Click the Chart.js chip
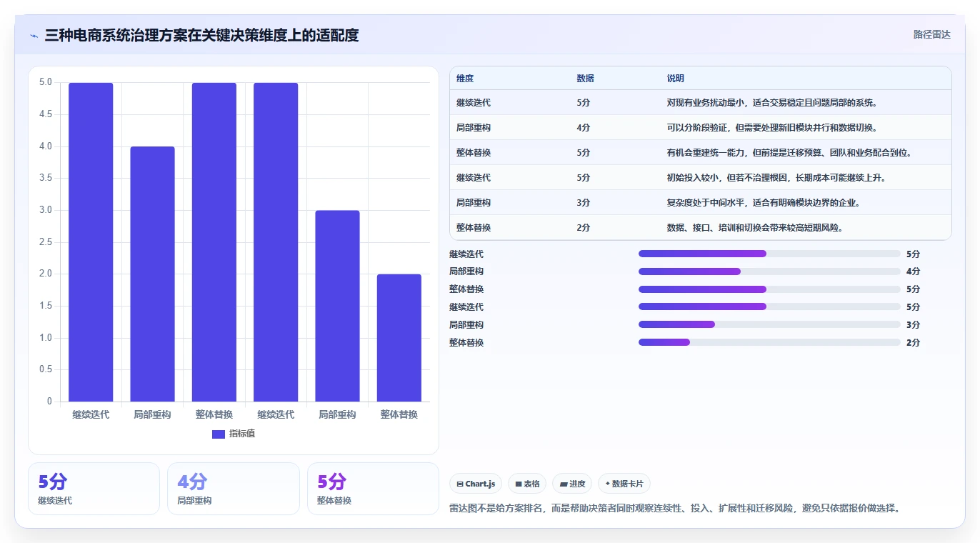This screenshot has width=980, height=543. [x=476, y=484]
